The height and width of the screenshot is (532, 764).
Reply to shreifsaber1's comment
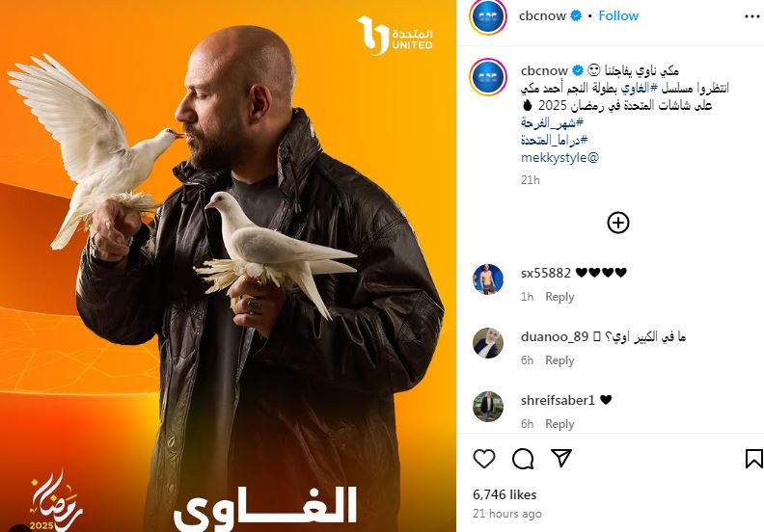[559, 424]
